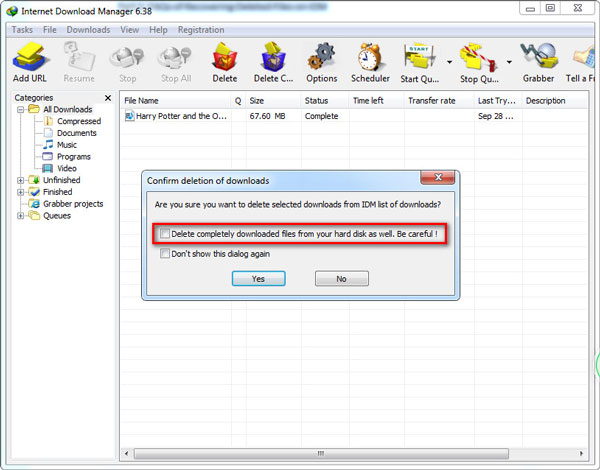Open the Downloads menu
Screen dimensions: 600x470
tap(88, 30)
